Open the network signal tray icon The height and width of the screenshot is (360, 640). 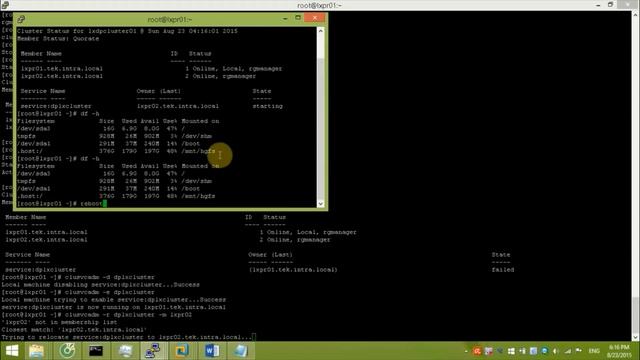tap(568, 351)
